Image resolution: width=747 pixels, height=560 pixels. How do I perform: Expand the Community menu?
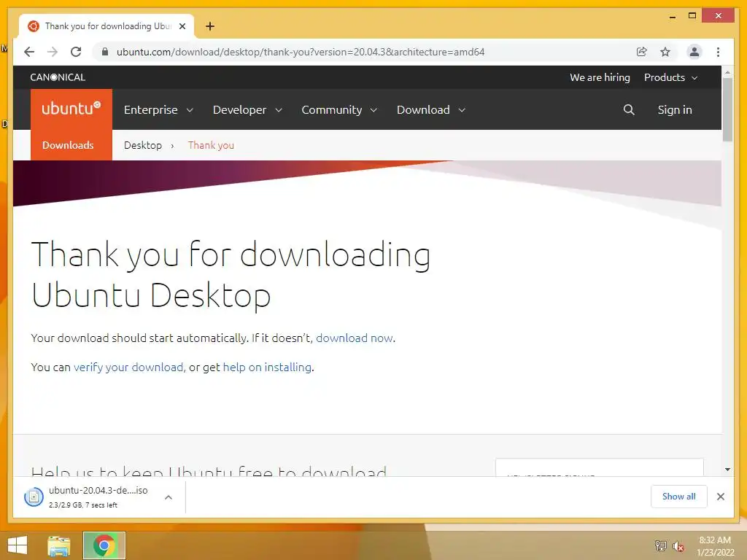click(x=339, y=110)
